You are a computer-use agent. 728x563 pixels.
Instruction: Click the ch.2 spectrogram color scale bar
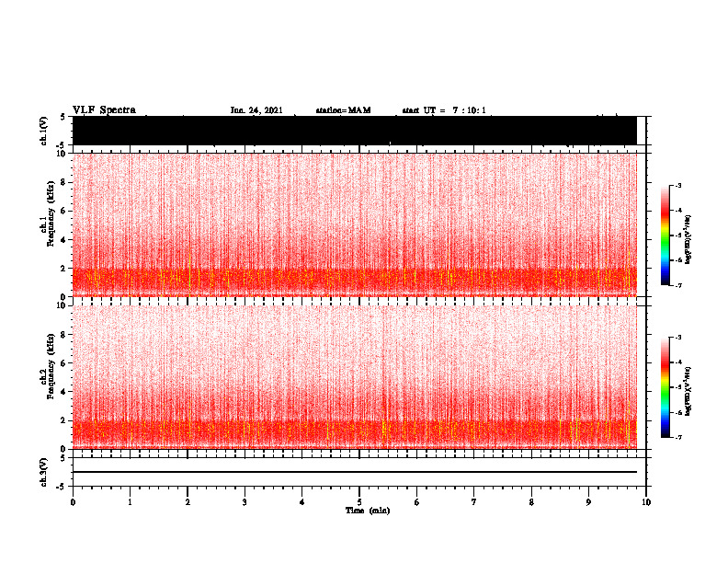tap(665, 387)
